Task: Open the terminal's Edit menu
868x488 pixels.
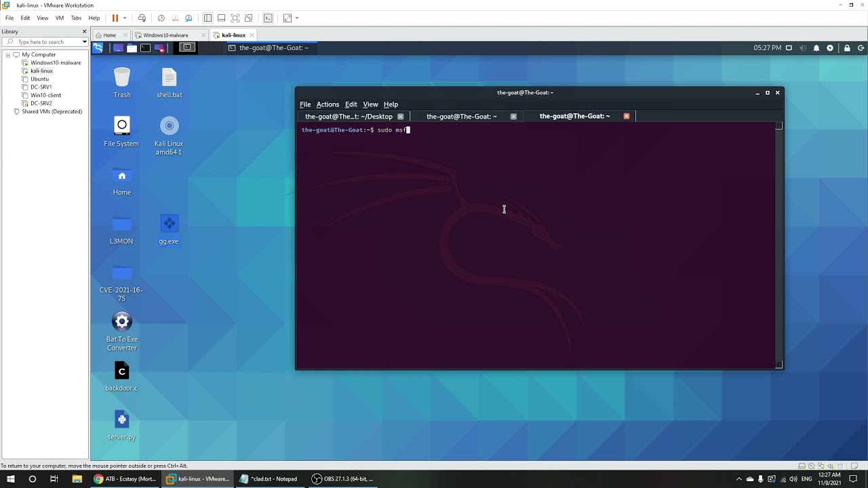Action: (351, 104)
